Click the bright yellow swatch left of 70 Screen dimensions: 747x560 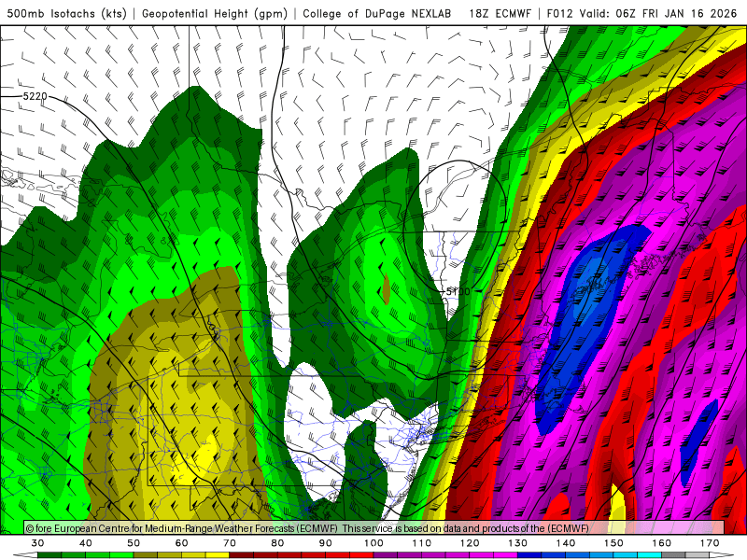click(218, 555)
